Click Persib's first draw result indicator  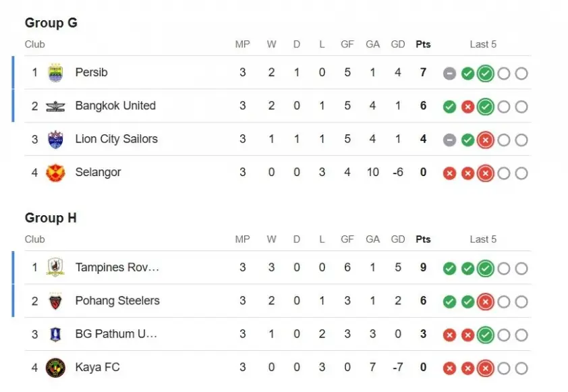click(450, 74)
